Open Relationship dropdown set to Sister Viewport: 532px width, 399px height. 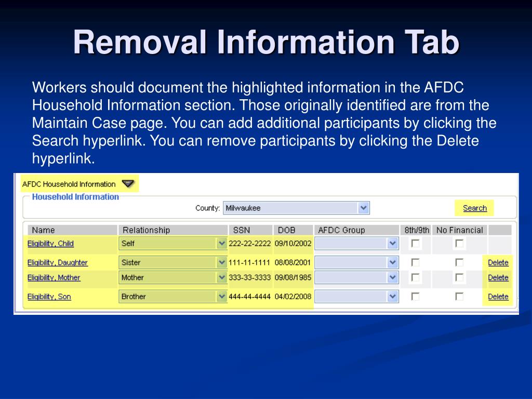[x=172, y=262]
